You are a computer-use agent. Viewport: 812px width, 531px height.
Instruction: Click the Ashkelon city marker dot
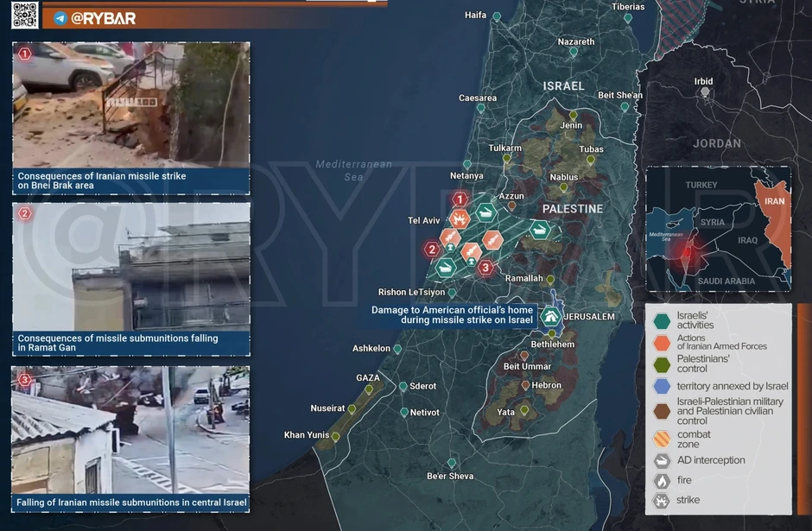(x=397, y=349)
